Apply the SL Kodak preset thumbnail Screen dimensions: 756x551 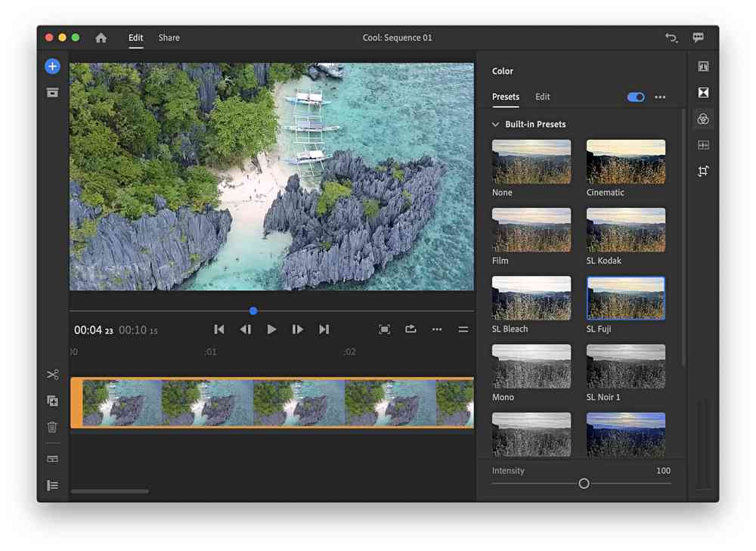[626, 230]
